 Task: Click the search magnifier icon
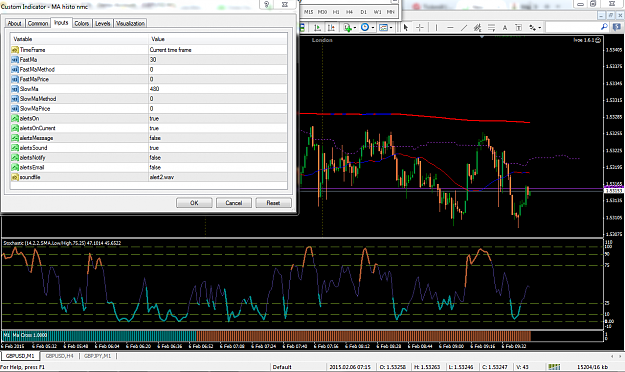pos(604,27)
